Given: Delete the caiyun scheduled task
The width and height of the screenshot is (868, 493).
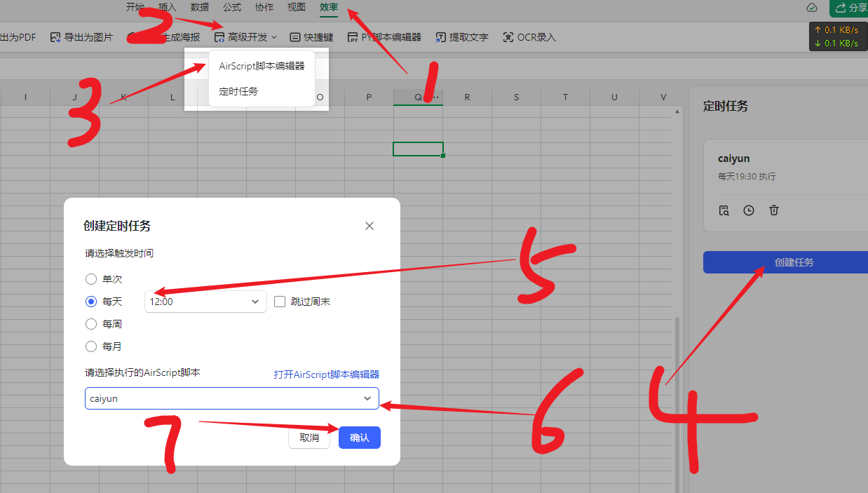Looking at the screenshot, I should [x=774, y=210].
